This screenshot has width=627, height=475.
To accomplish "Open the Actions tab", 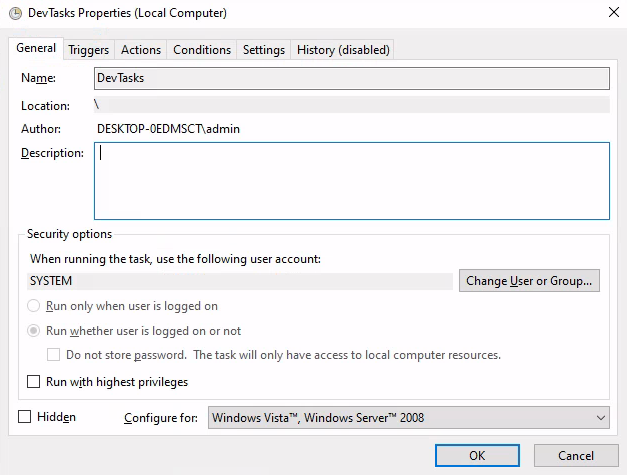I will pos(141,50).
